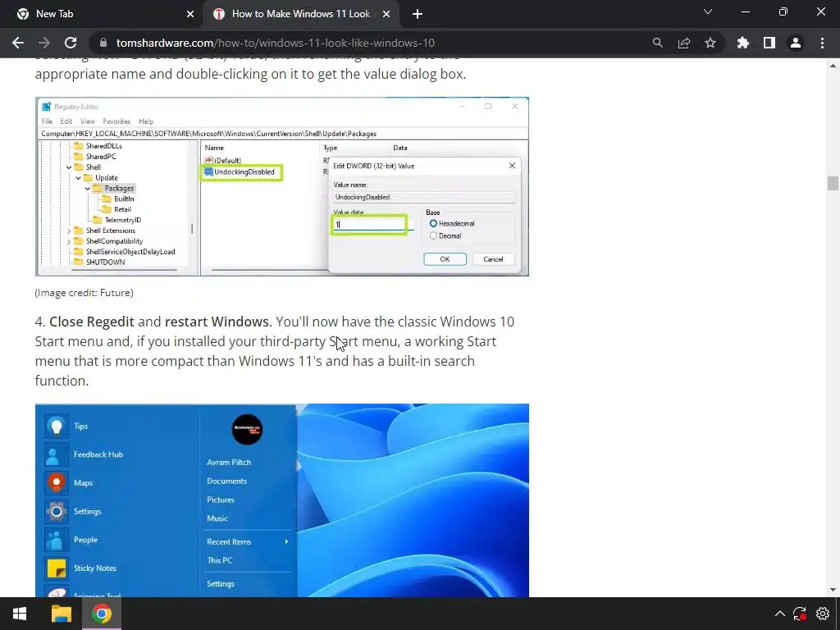
Task: Select the How to Make Windows 11 Look tab
Action: (301, 14)
